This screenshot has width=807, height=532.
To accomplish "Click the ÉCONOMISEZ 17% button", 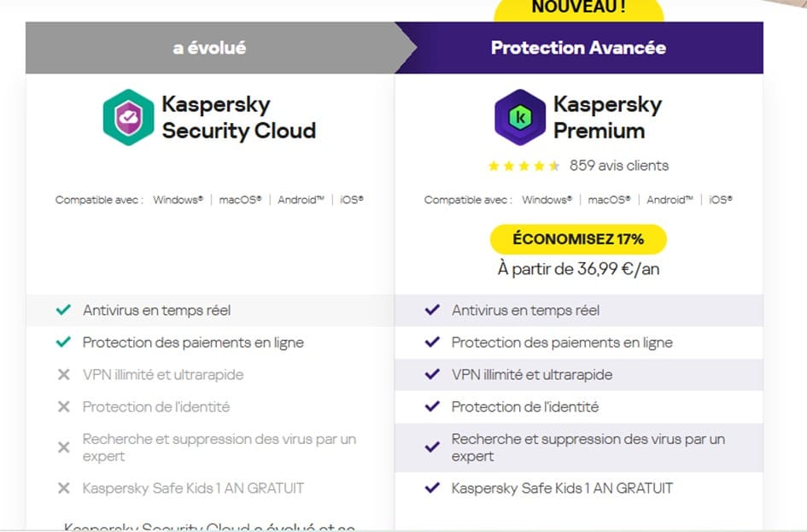I will (578, 239).
